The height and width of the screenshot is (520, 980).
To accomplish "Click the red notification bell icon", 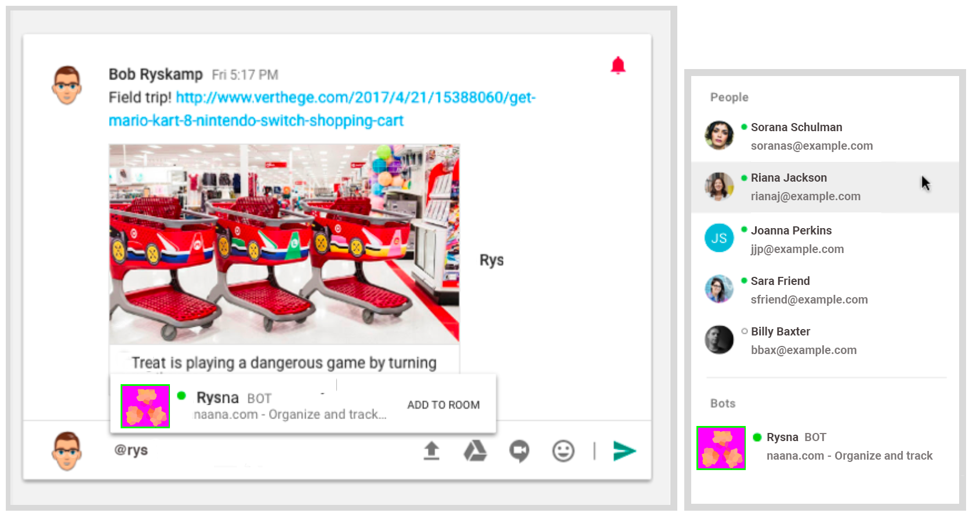I will tap(618, 66).
